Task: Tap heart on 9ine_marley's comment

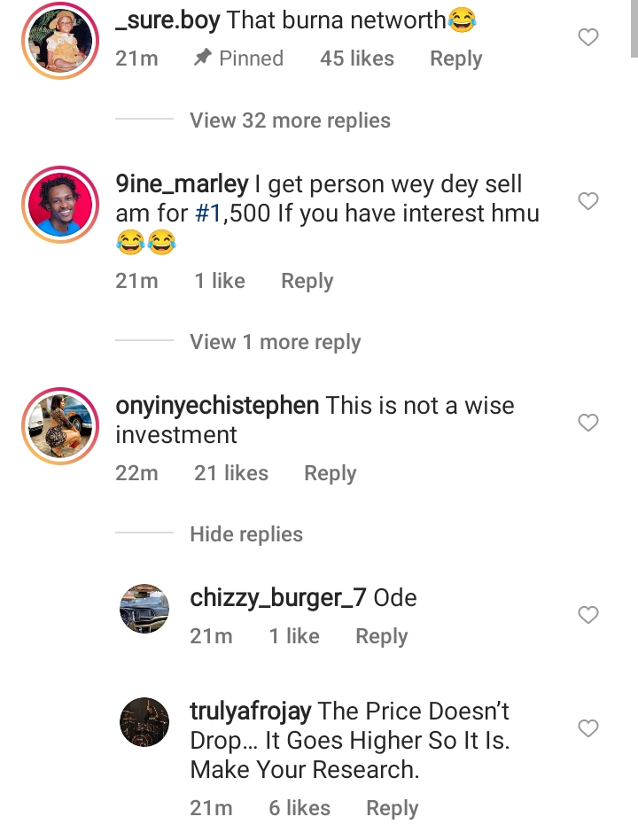Action: pos(588,201)
